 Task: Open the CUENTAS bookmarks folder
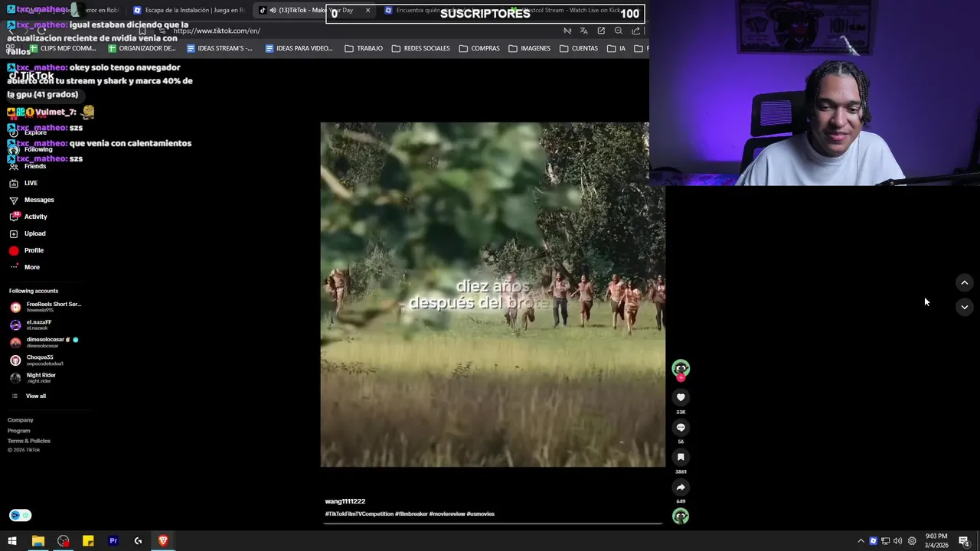579,48
